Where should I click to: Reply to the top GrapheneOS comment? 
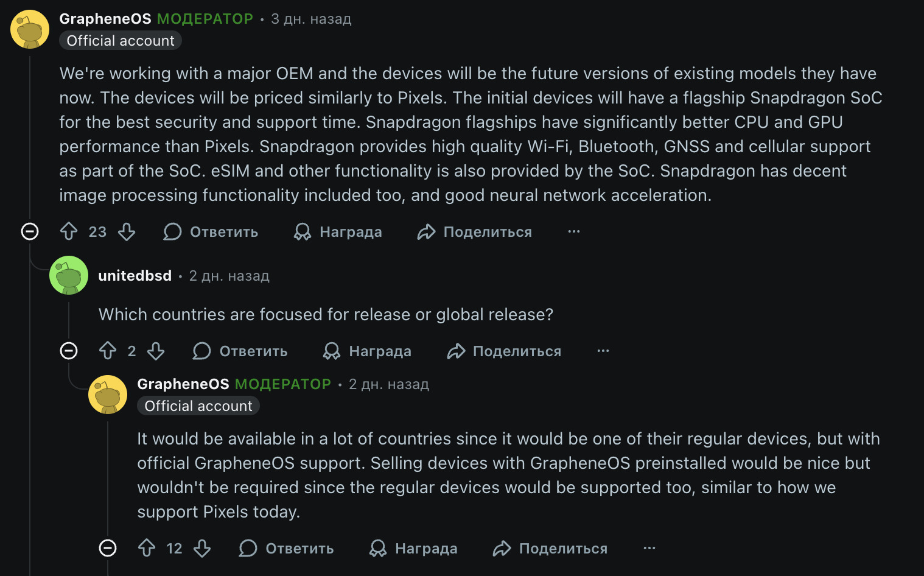click(211, 231)
